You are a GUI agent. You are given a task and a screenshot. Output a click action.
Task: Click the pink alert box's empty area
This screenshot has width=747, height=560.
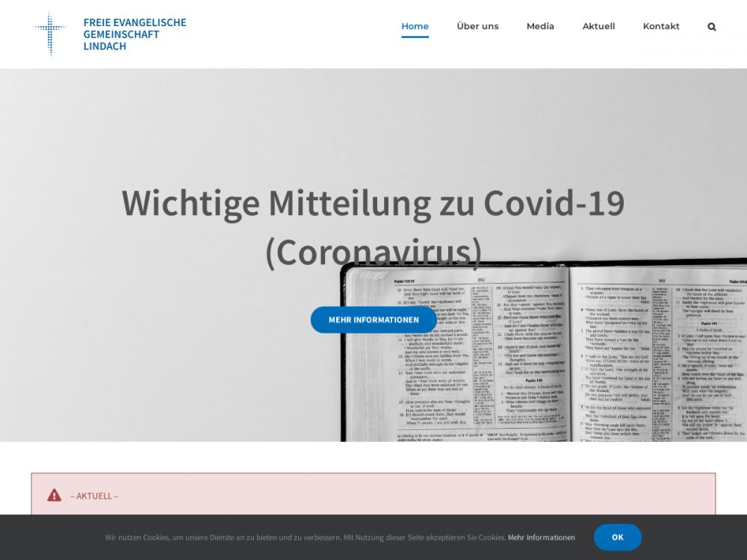pyautogui.click(x=411, y=494)
